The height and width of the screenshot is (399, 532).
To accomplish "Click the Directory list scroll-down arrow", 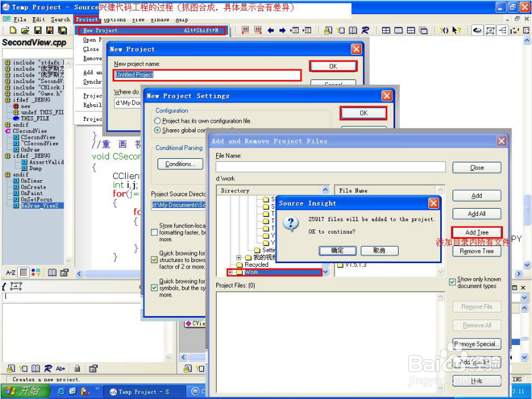I will click(x=326, y=272).
